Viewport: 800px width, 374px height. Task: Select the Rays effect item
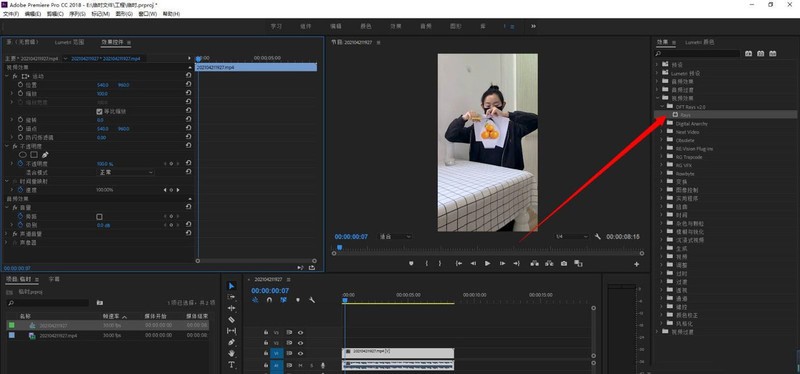685,115
